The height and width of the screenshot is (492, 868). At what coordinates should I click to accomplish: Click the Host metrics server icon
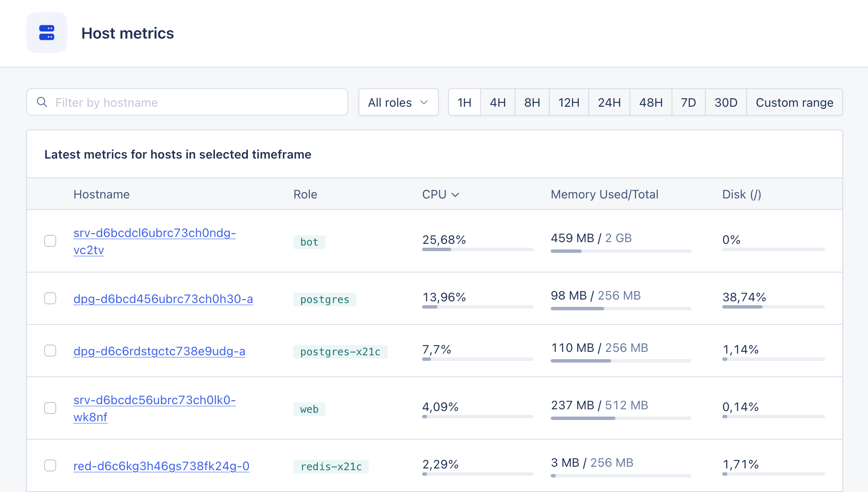point(47,33)
